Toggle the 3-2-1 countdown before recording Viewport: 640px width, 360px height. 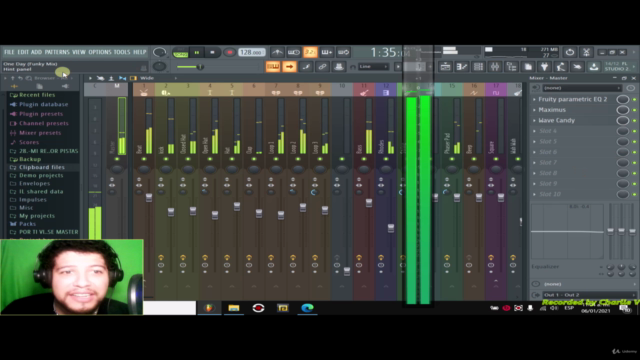310,52
